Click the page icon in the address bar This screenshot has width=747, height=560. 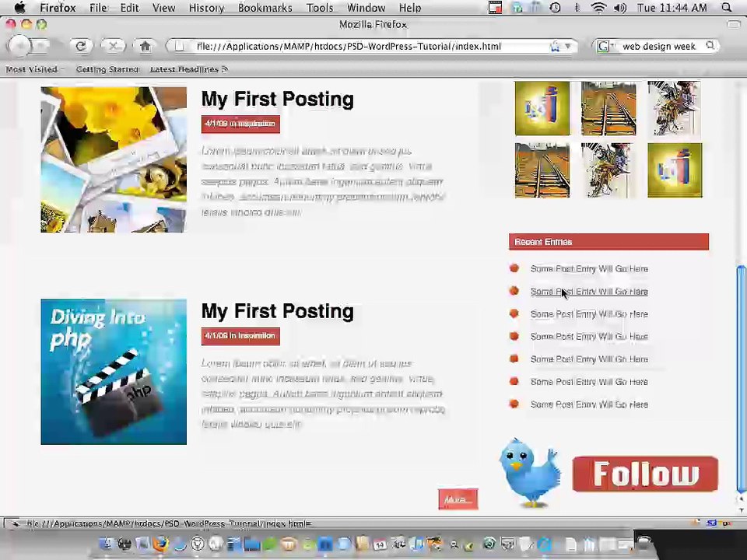pyautogui.click(x=179, y=46)
